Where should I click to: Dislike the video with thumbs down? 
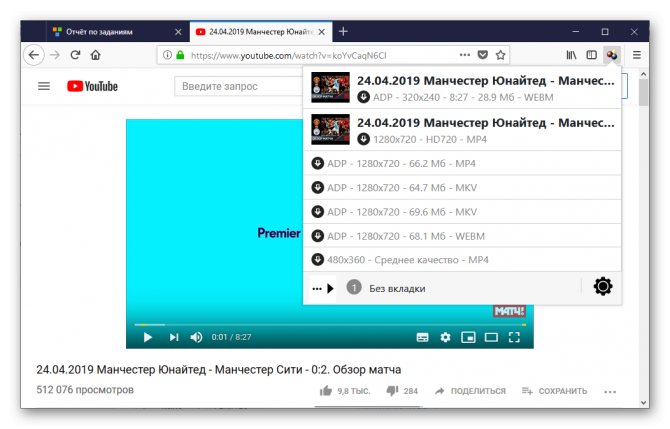393,391
